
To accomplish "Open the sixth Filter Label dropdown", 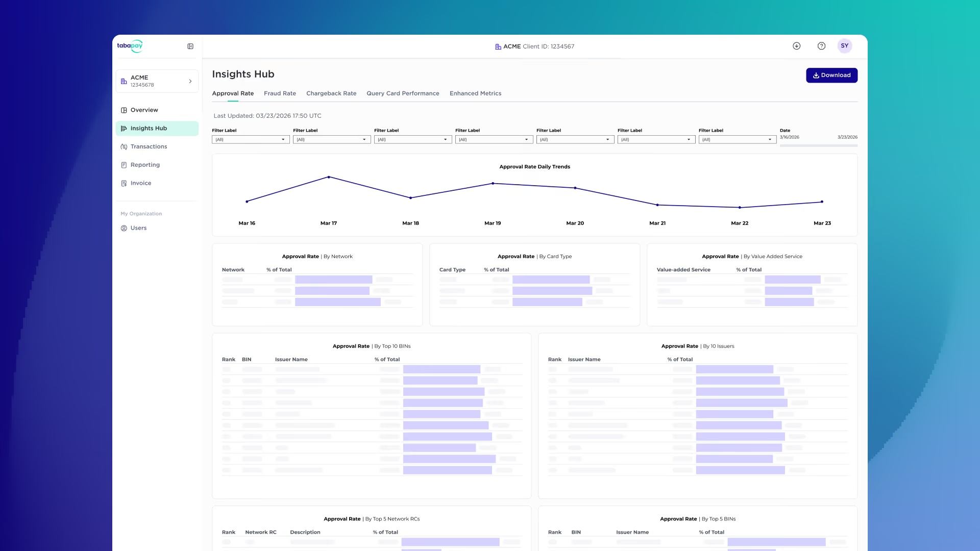I will click(x=656, y=139).
